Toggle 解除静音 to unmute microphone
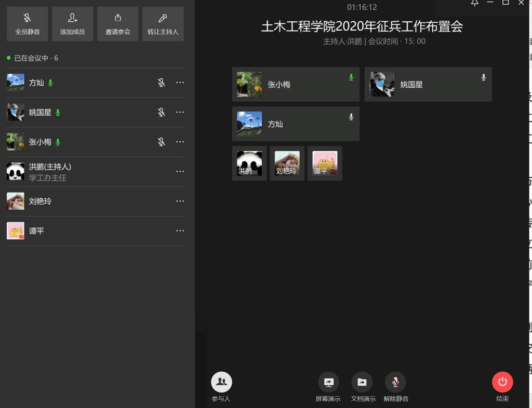 (395, 383)
